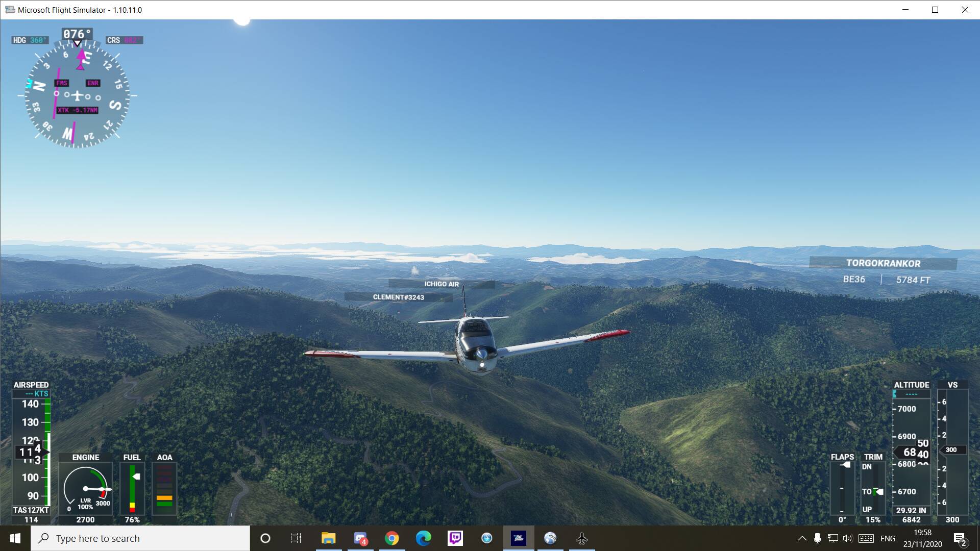Maximize the Flight Simulator window
Viewport: 980px width, 551px height.
pos(935,10)
